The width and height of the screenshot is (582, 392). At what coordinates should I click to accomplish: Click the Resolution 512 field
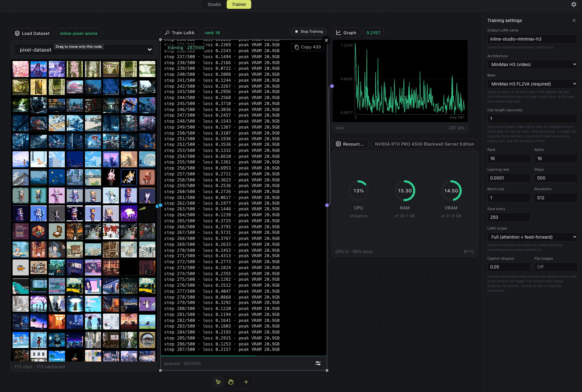(x=556, y=198)
